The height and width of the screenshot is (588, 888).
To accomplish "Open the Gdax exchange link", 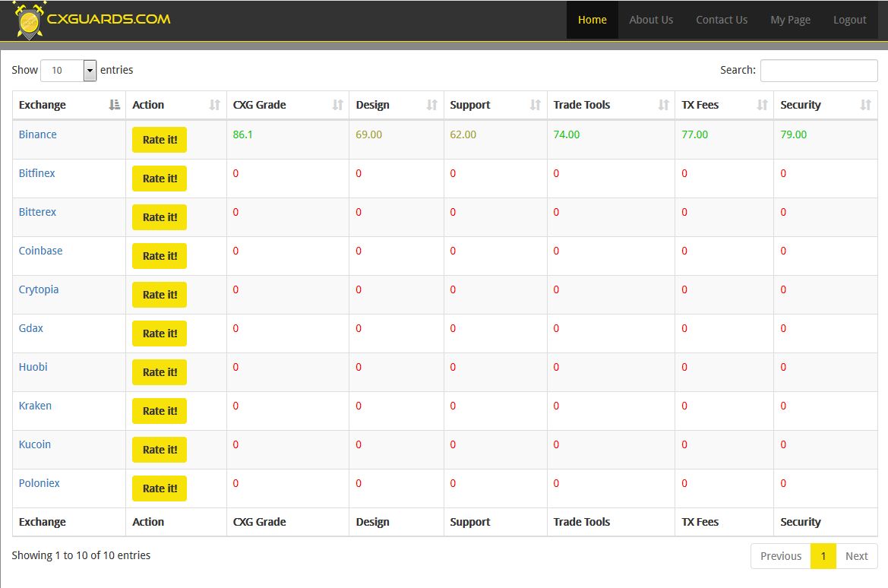I will click(x=31, y=328).
